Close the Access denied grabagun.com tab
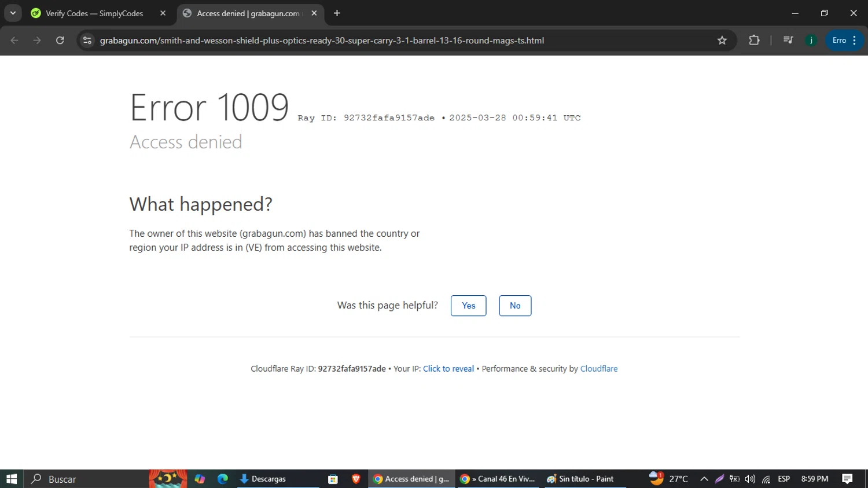 pyautogui.click(x=314, y=13)
